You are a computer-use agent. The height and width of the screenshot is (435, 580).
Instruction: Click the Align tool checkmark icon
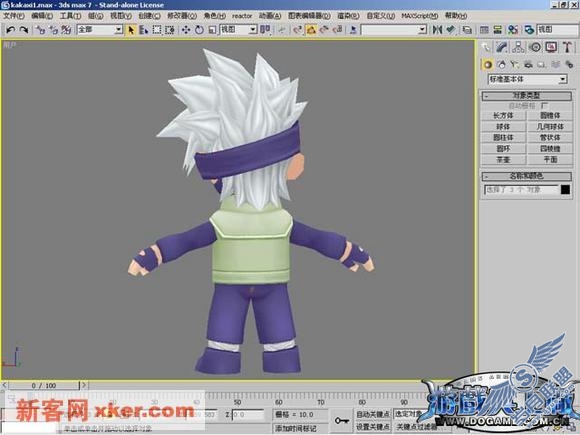click(x=450, y=30)
